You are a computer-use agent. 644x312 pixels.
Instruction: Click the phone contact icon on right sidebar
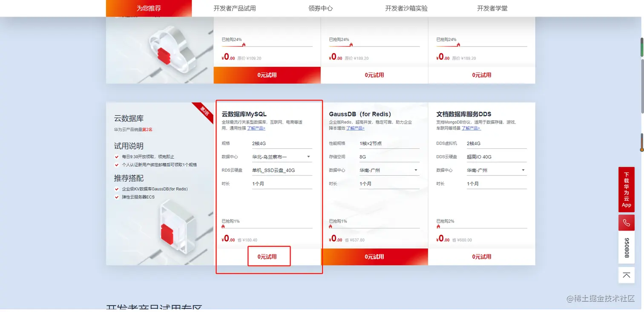(x=626, y=222)
